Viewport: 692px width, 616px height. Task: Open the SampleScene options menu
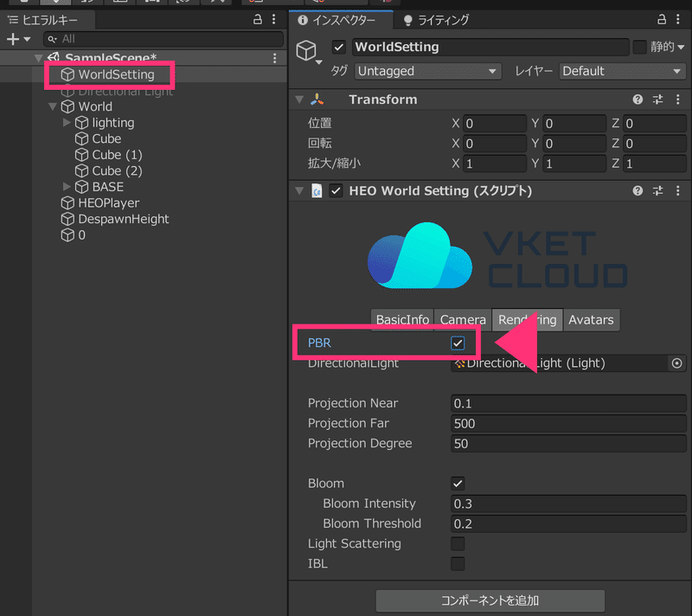(x=274, y=58)
